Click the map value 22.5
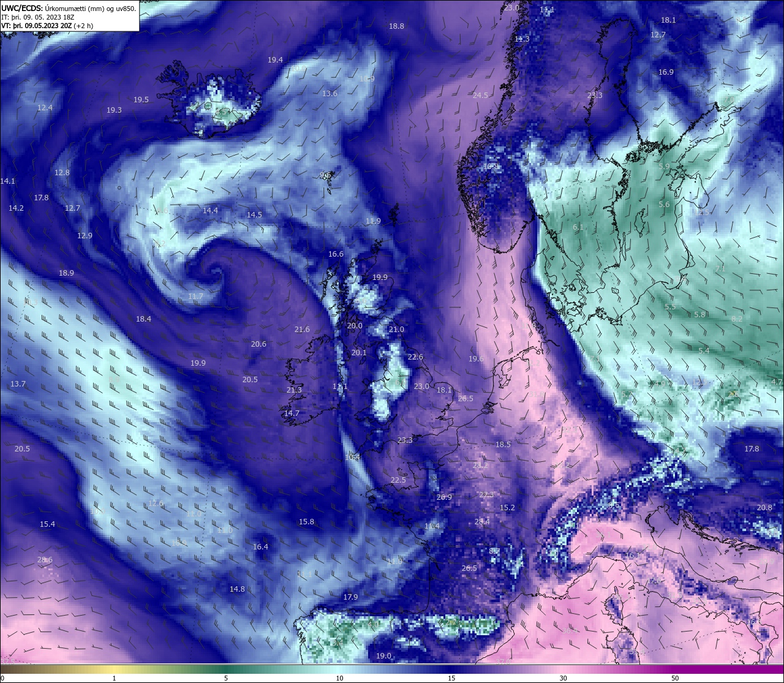Viewport: 784px width, 683px height. [x=398, y=480]
